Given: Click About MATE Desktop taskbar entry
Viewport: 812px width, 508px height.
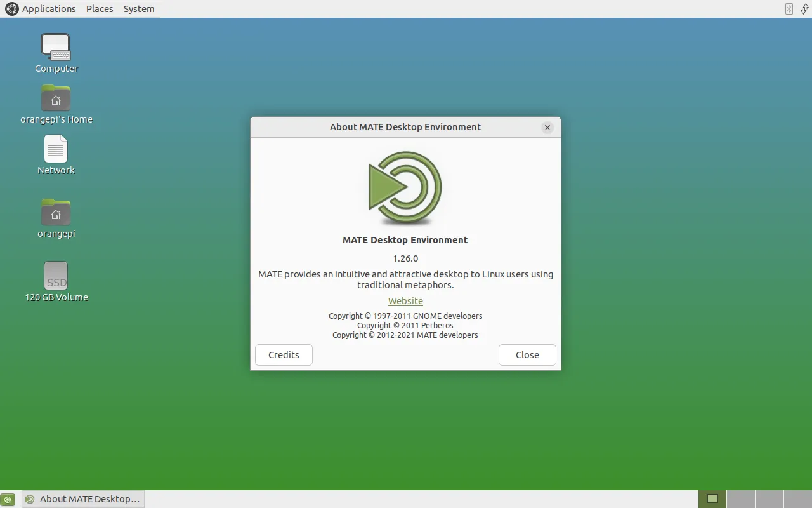Looking at the screenshot, I should pyautogui.click(x=83, y=499).
